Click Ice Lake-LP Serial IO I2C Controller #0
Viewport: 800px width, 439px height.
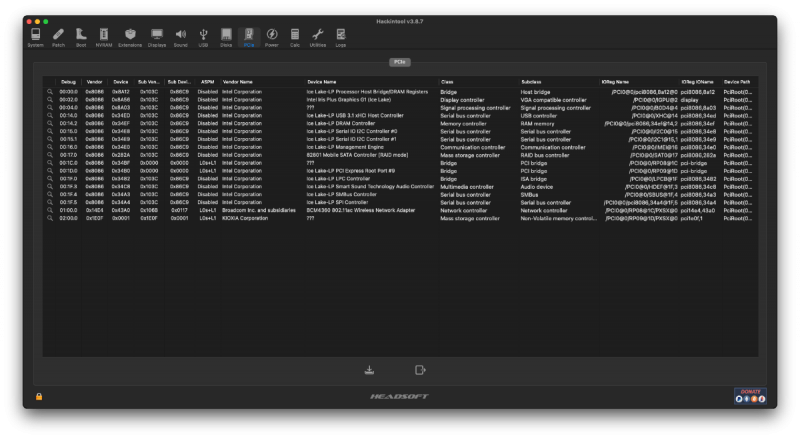pyautogui.click(x=352, y=131)
